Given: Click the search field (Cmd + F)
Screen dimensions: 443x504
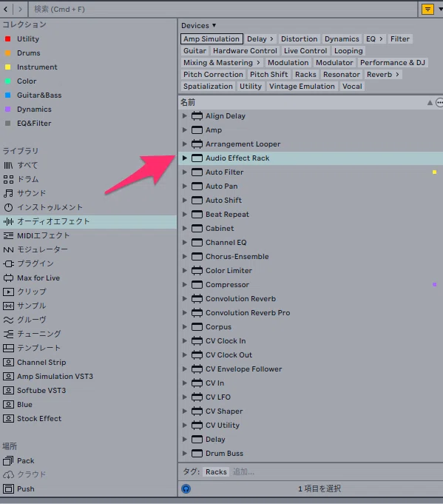Looking at the screenshot, I should 223,10.
